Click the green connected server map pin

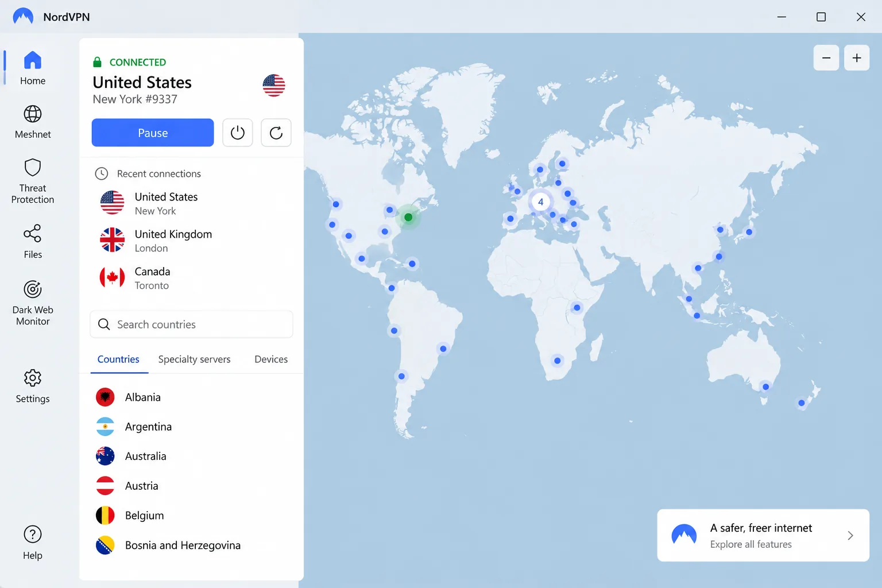coord(408,218)
